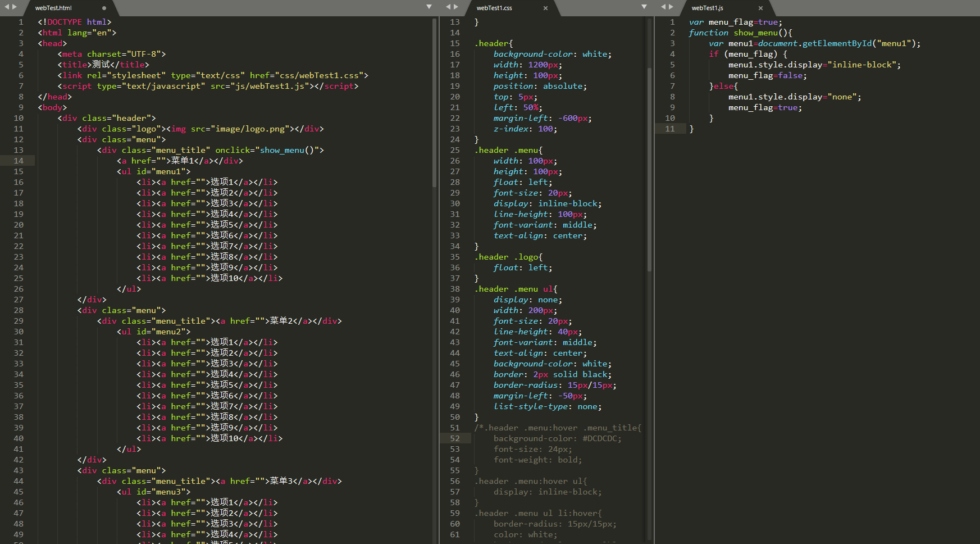Click the '<div class="header">' line

107,118
